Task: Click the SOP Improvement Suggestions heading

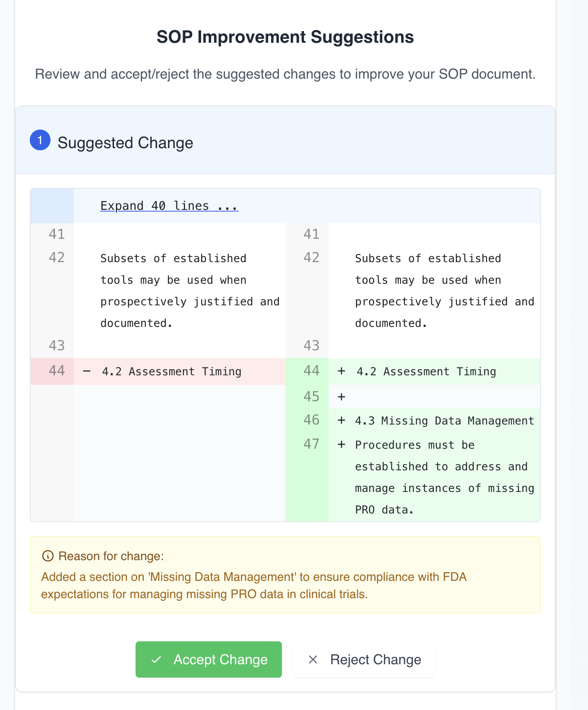Action: (x=285, y=37)
